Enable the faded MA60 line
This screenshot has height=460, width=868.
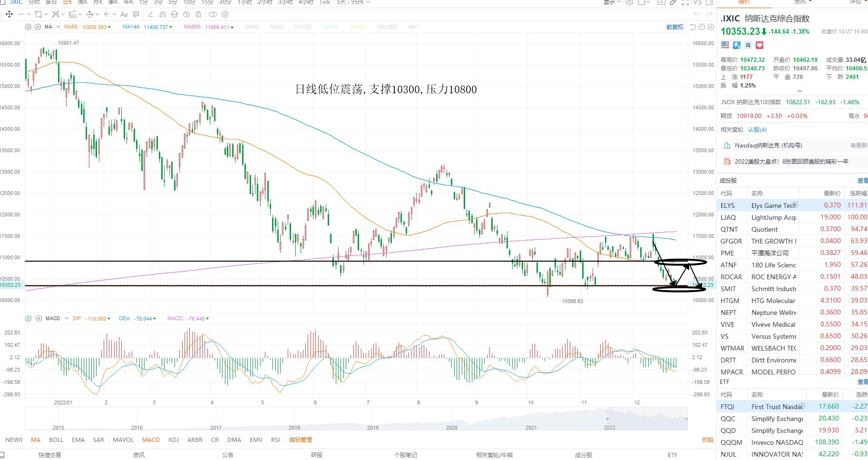[x=277, y=27]
